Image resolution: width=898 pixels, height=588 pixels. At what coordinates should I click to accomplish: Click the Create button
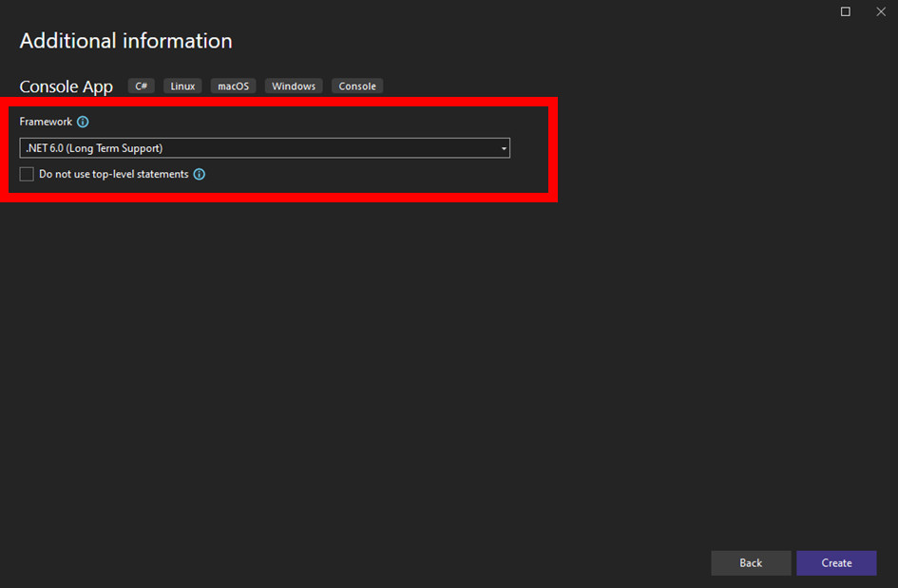pos(836,562)
